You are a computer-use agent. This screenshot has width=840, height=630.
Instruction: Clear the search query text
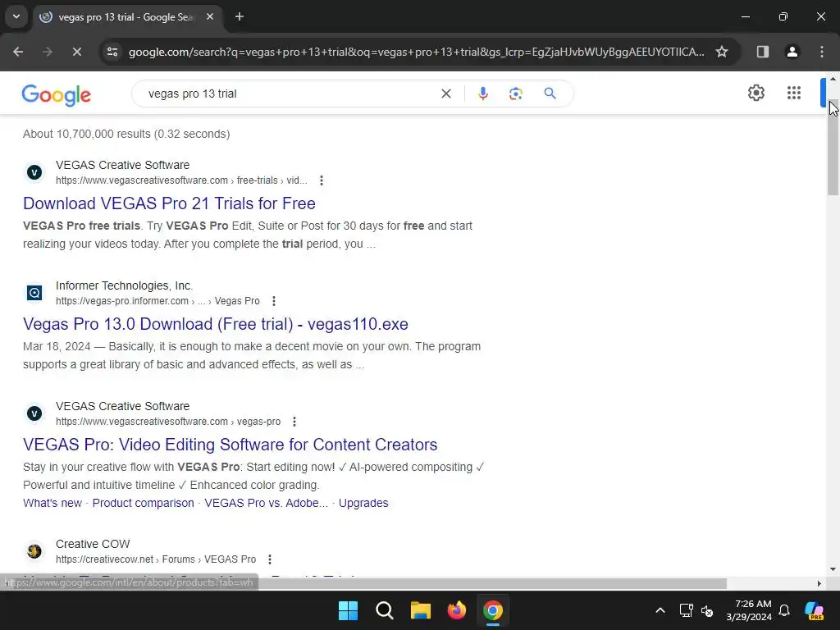[x=445, y=94]
